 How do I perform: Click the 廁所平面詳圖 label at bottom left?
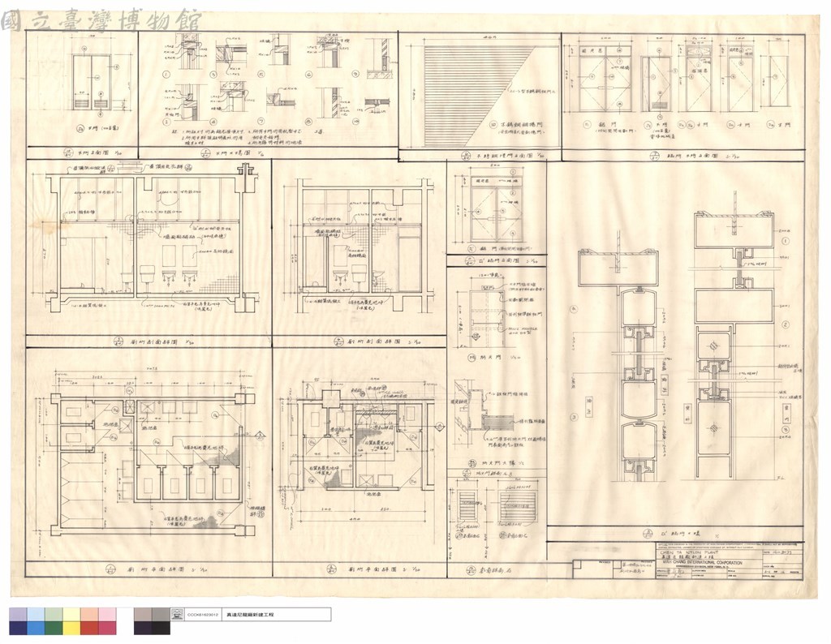coord(157,569)
